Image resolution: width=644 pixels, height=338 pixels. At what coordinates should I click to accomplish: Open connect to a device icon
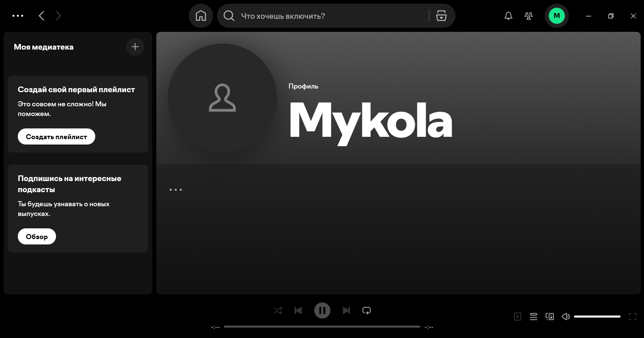click(x=549, y=317)
